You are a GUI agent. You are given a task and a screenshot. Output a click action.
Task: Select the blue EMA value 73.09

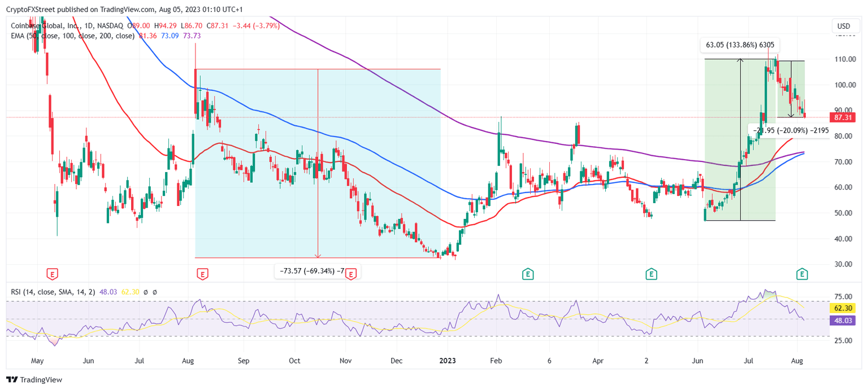170,36
